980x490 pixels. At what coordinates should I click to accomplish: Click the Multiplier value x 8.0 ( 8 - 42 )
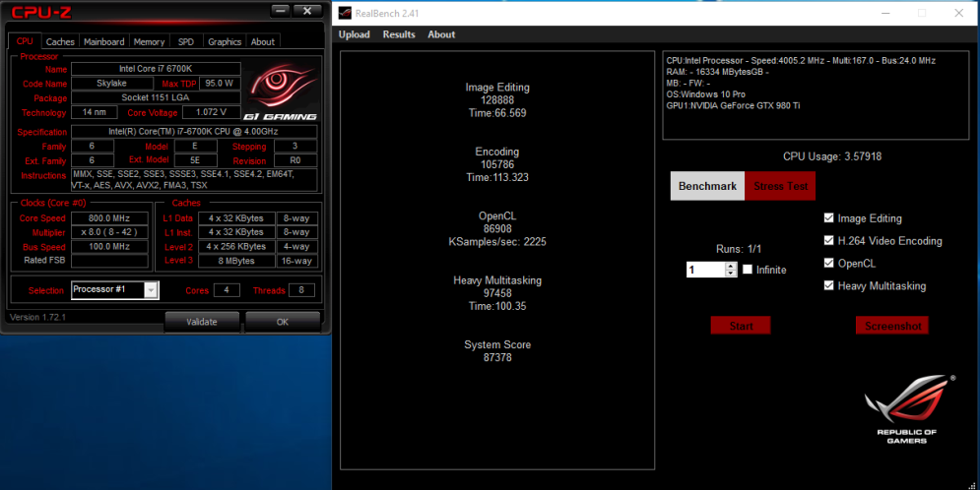(x=109, y=232)
